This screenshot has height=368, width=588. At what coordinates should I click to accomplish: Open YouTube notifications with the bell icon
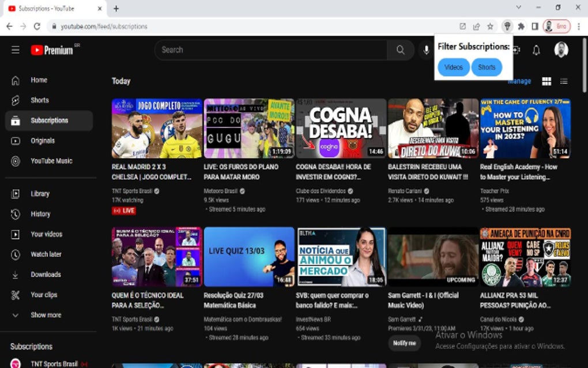536,50
